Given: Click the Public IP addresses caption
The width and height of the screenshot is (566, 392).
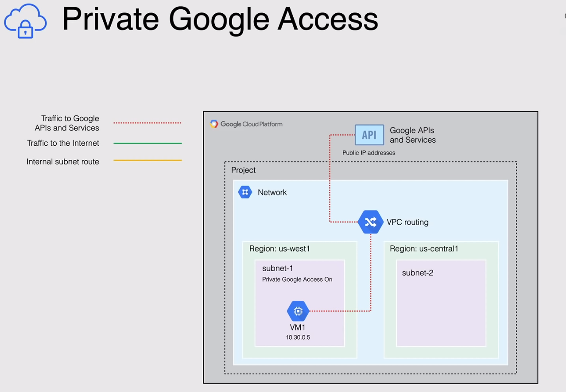Looking at the screenshot, I should (x=368, y=153).
